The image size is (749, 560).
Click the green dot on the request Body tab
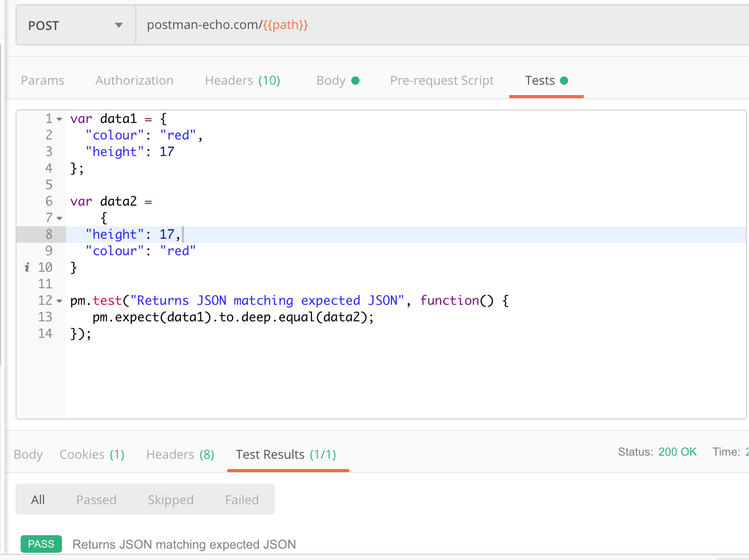tap(355, 81)
